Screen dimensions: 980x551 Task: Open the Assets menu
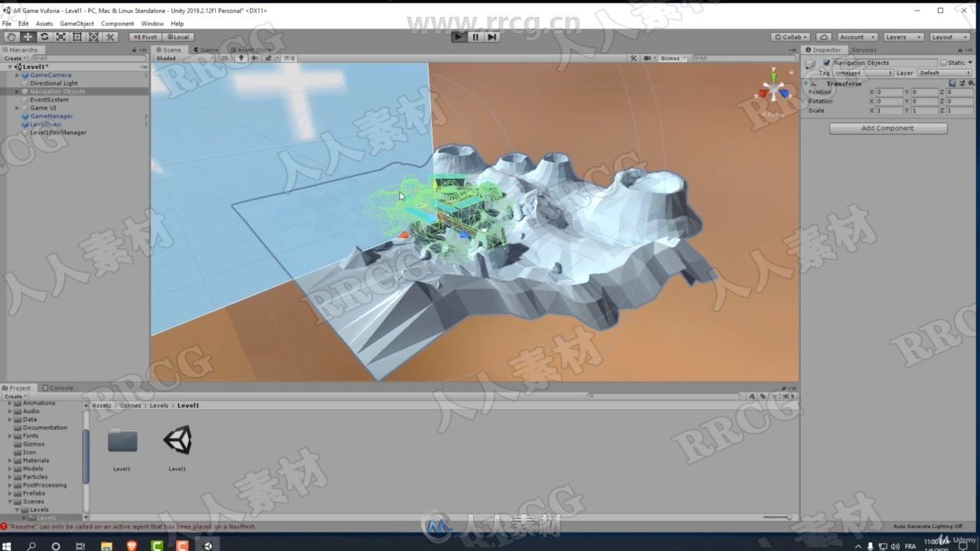[x=44, y=24]
